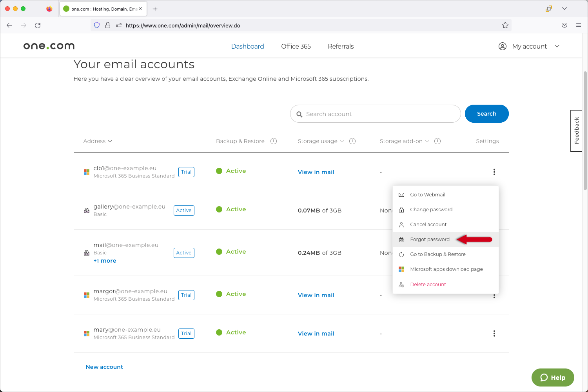
Task: Click the Storage usage info icon
Action: point(352,141)
